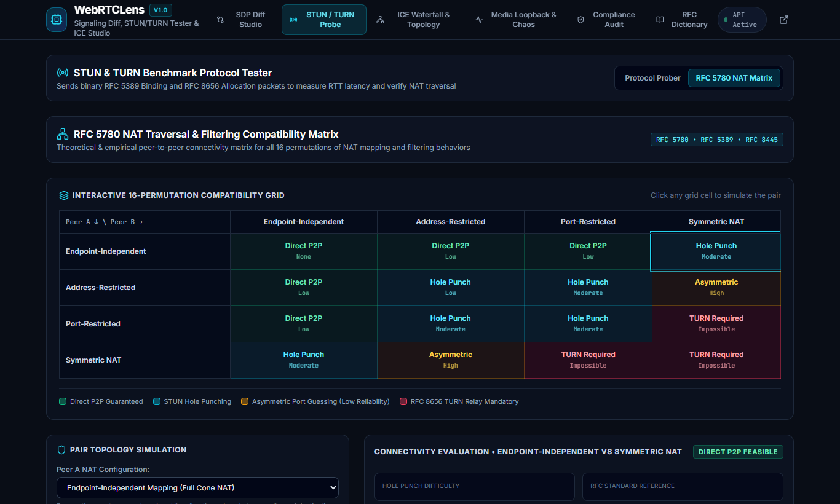Screen dimensions: 840x504
Task: Click the V1.0 version badge
Action: [161, 10]
